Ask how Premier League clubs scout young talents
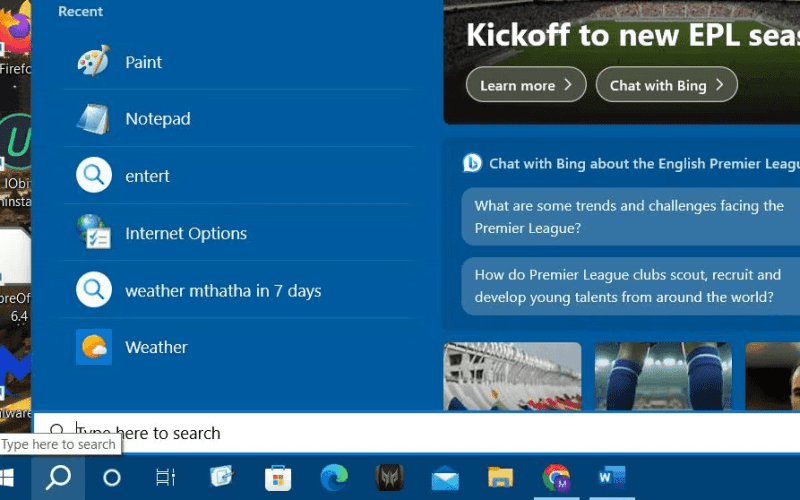This screenshot has width=800, height=500. pyautogui.click(x=631, y=286)
